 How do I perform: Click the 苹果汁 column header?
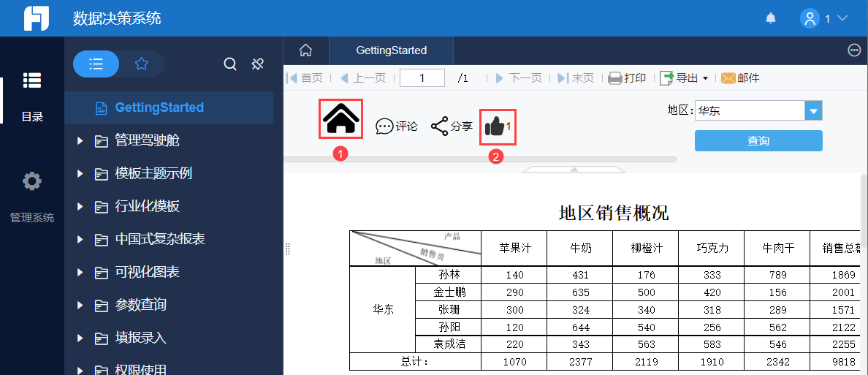[x=514, y=248]
